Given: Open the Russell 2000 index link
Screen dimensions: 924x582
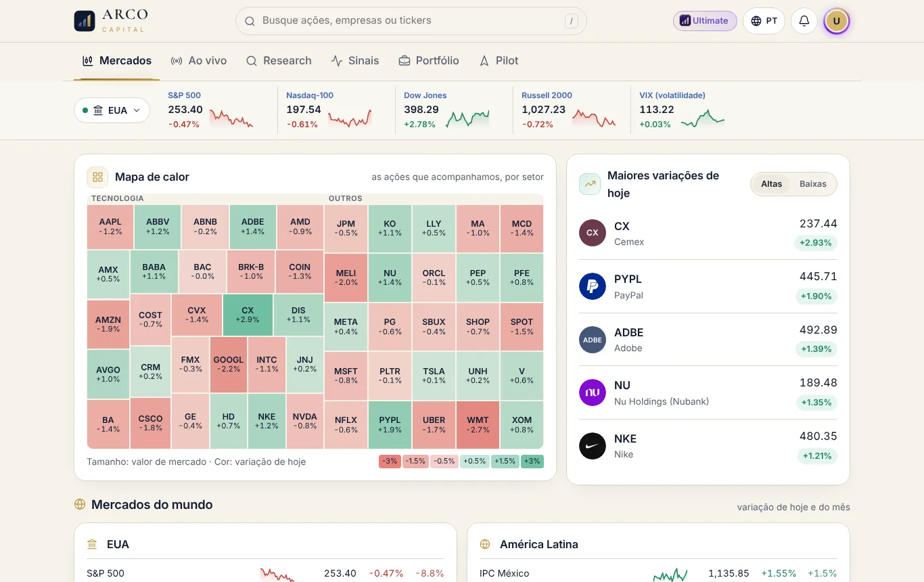Looking at the screenshot, I should coord(547,95).
